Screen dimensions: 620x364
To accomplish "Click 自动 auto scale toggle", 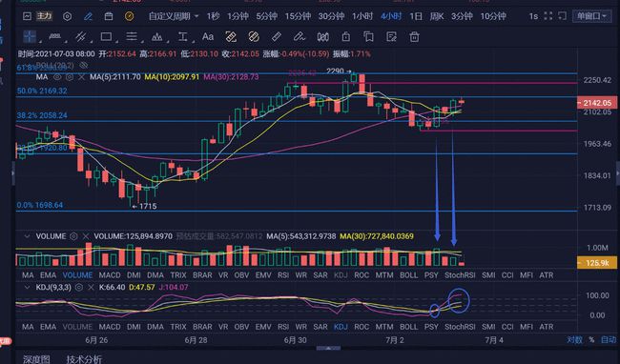I will [x=609, y=340].
